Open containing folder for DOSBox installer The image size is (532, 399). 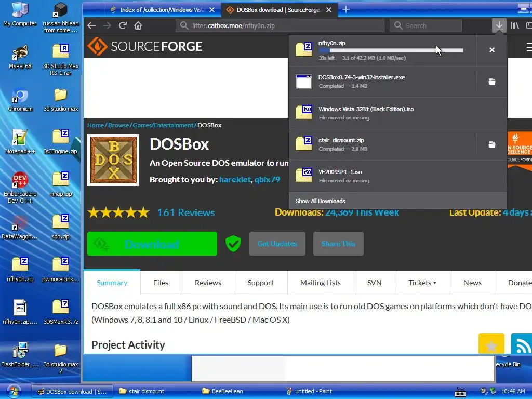(x=492, y=82)
